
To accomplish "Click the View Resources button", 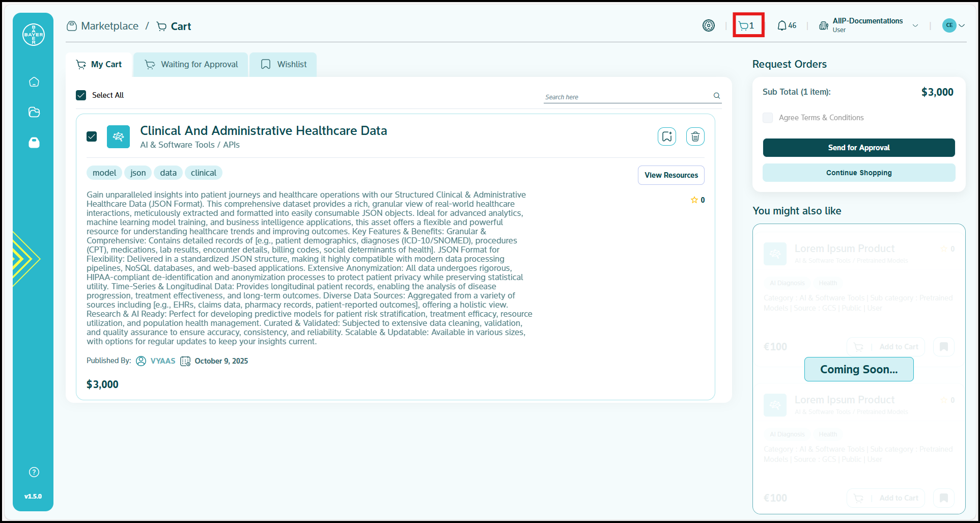I will coord(671,175).
